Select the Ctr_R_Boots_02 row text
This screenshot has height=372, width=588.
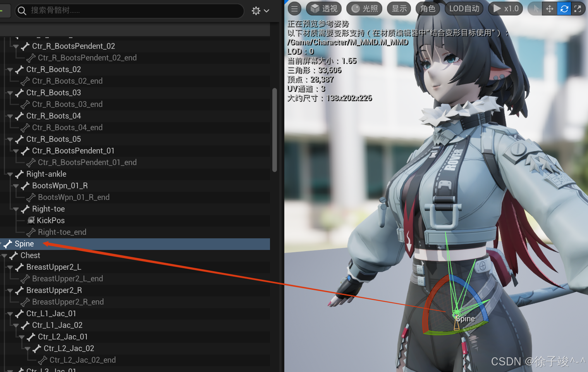point(53,69)
